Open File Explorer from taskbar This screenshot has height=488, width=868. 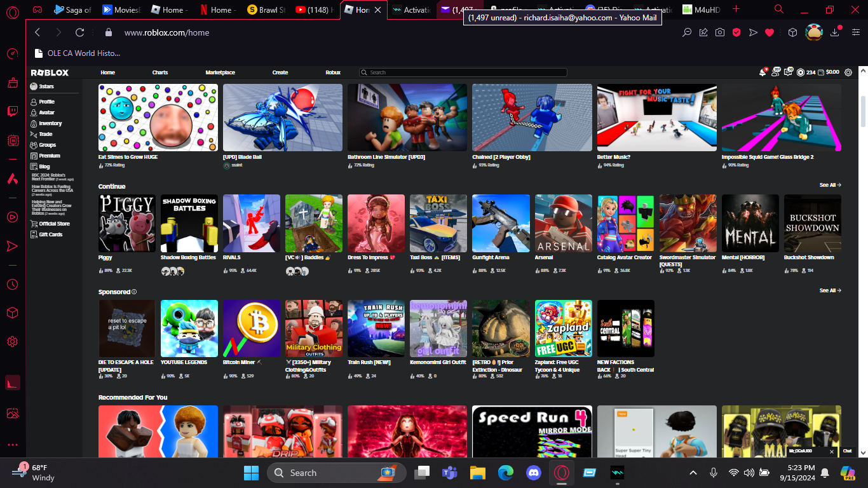click(477, 473)
